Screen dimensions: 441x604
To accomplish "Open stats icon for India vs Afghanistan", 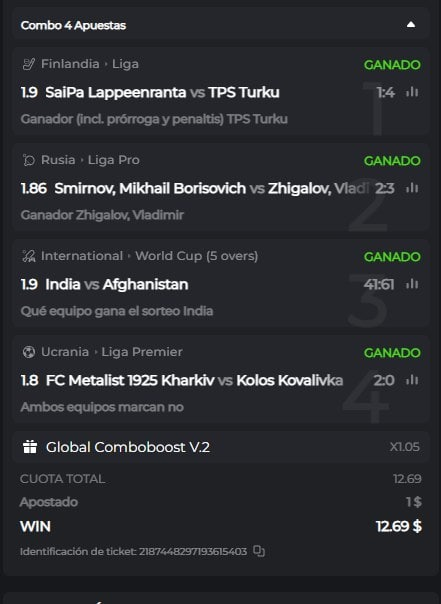I will [x=412, y=284].
